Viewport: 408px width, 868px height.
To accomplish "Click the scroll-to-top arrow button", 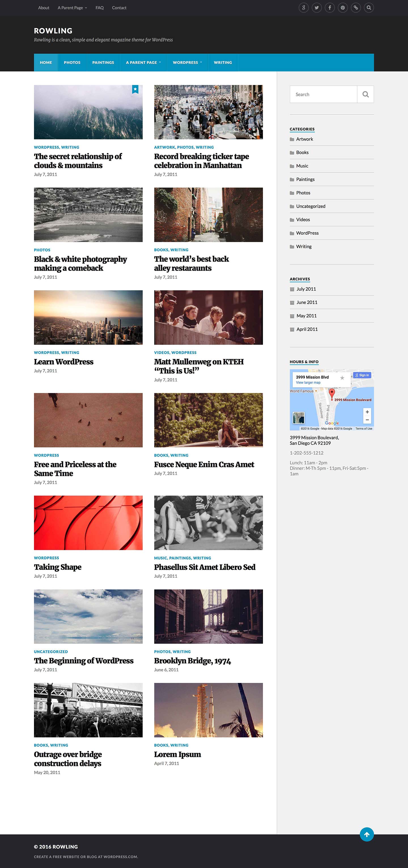I will [x=367, y=834].
